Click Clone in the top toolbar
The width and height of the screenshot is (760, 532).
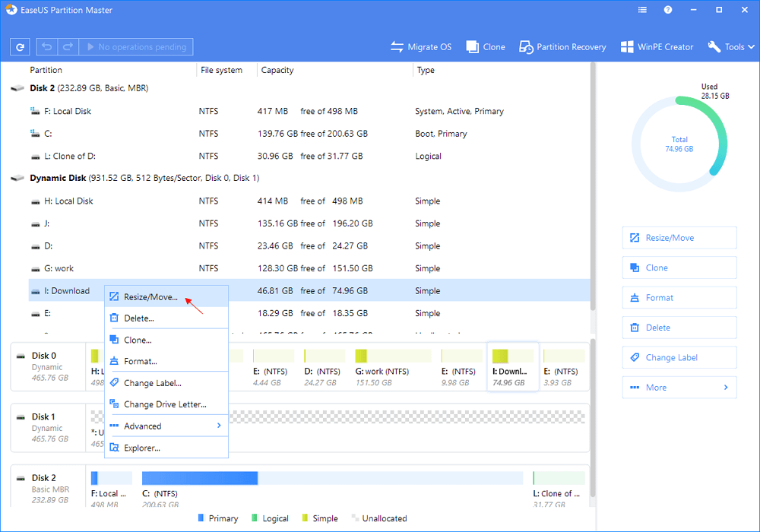point(486,47)
